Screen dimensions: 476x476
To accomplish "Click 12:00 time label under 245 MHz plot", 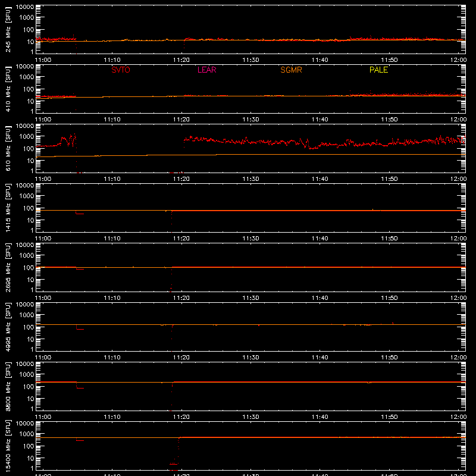I will (x=458, y=60).
